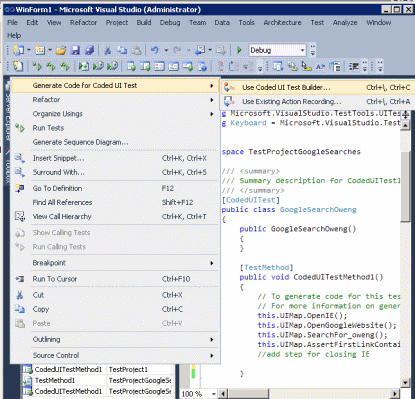The image size is (415, 399).
Task: Open the Architecture menu
Action: (282, 23)
